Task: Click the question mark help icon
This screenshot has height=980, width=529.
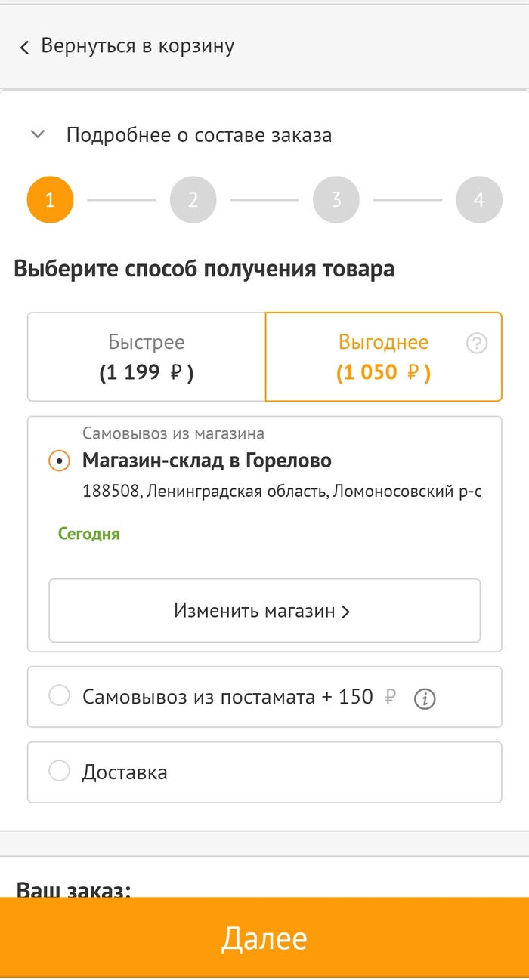Action: coord(477,344)
